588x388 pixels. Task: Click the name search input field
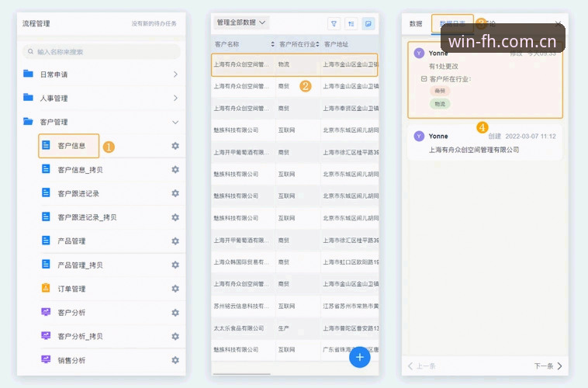coord(102,51)
